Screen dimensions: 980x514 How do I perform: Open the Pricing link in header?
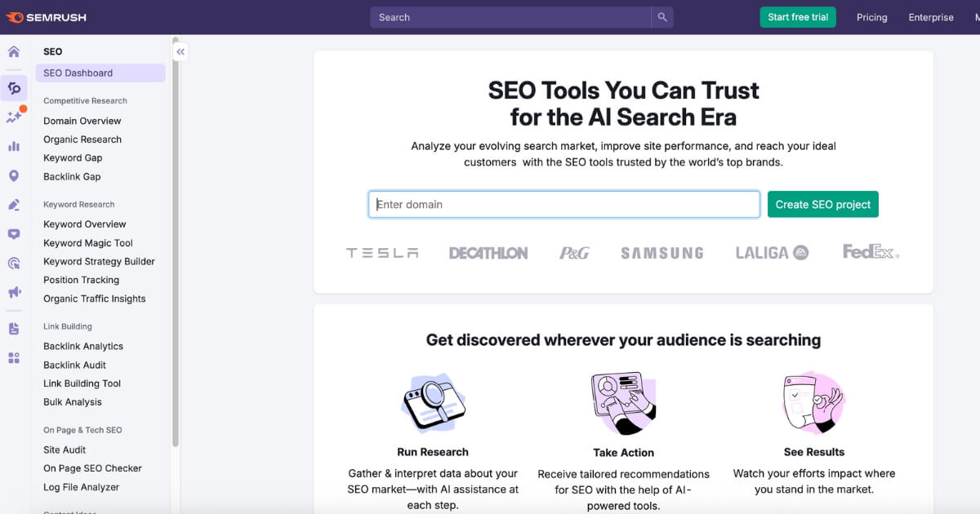[871, 17]
